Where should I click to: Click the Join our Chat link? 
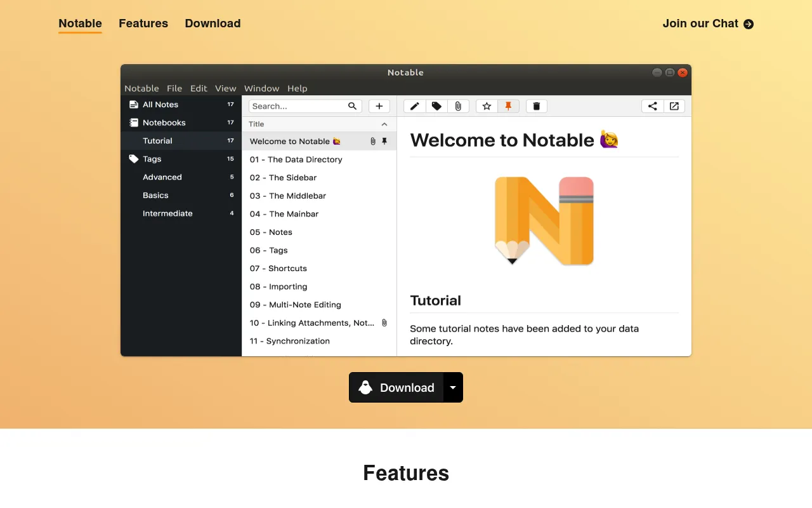[x=708, y=23]
